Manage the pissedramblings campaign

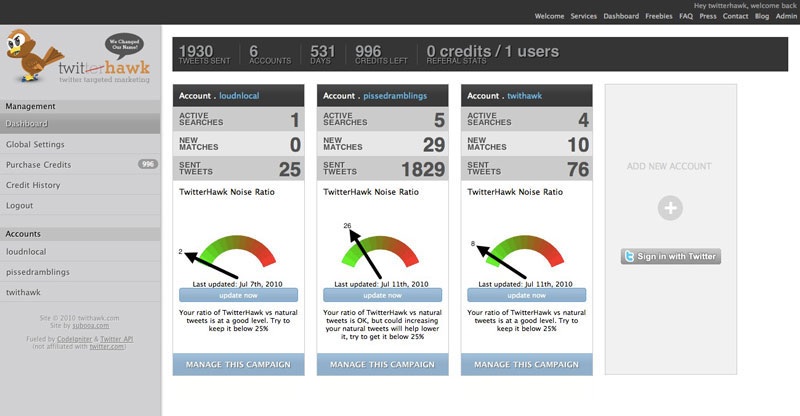tap(382, 364)
